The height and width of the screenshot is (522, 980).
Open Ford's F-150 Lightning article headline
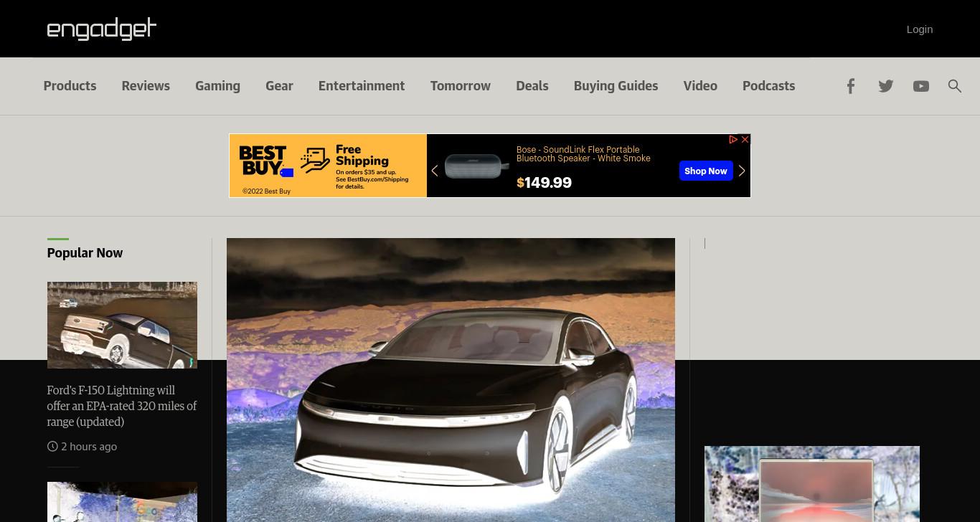122,406
